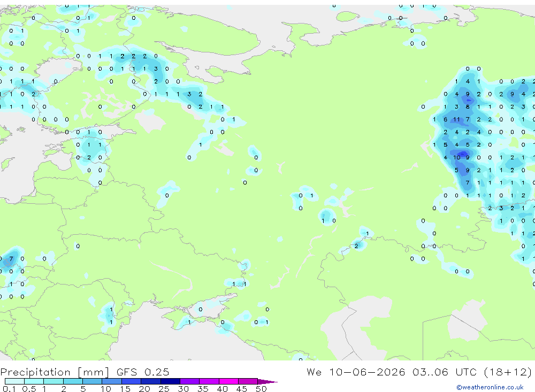Choose the 25–30 mm navy legend swatch
Image resolution: width=535 pixels, height=392 pixels.
click(170, 381)
